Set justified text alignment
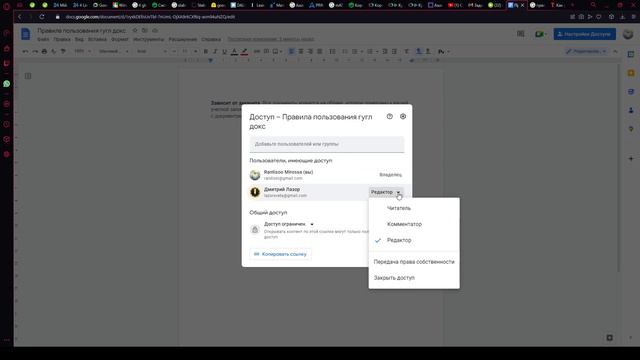Screen dimensions: 640x360 pyautogui.click(x=320, y=51)
